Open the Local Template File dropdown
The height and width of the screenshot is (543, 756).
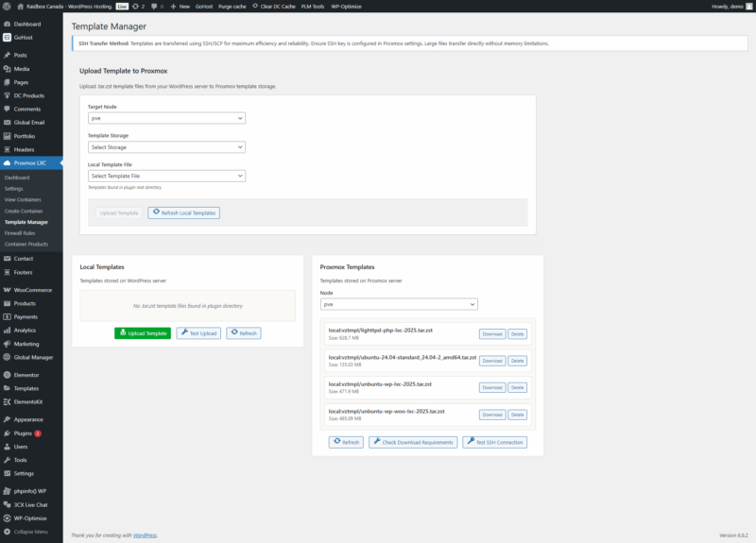pyautogui.click(x=166, y=176)
